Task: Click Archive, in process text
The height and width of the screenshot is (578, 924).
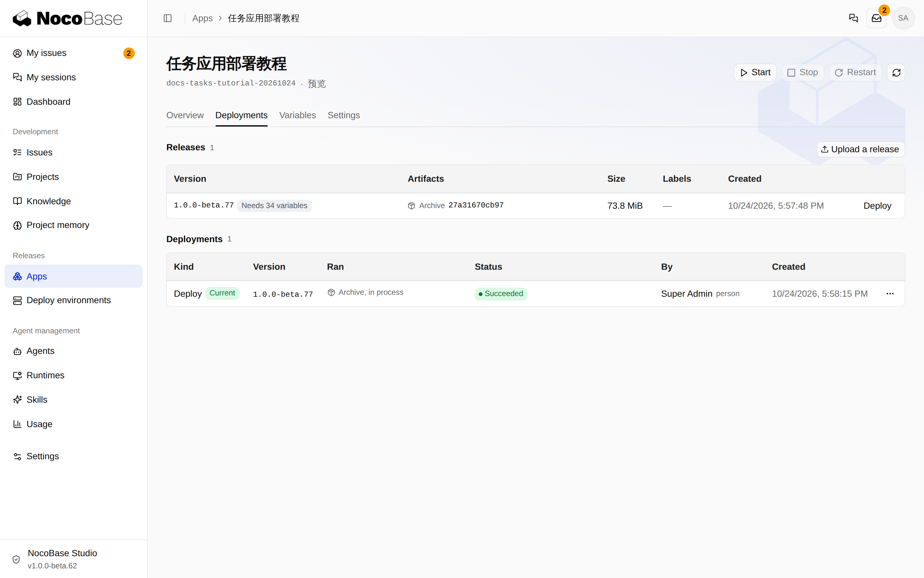Action: [x=370, y=293]
